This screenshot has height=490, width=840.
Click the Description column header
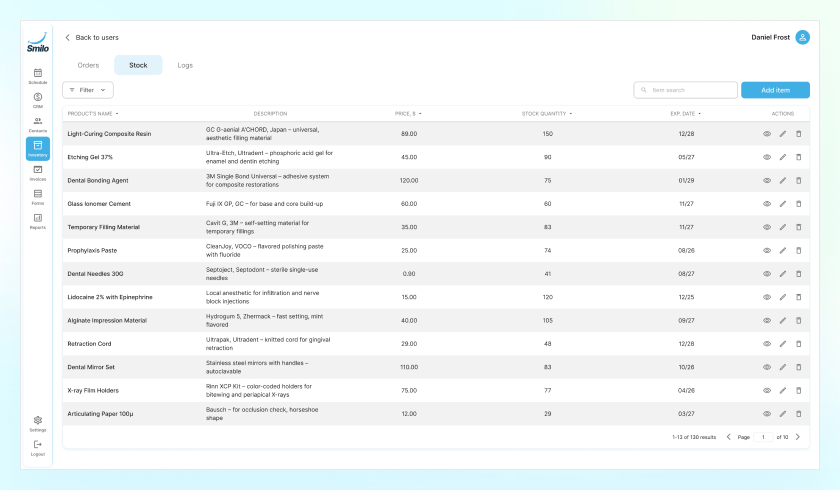[x=270, y=114]
